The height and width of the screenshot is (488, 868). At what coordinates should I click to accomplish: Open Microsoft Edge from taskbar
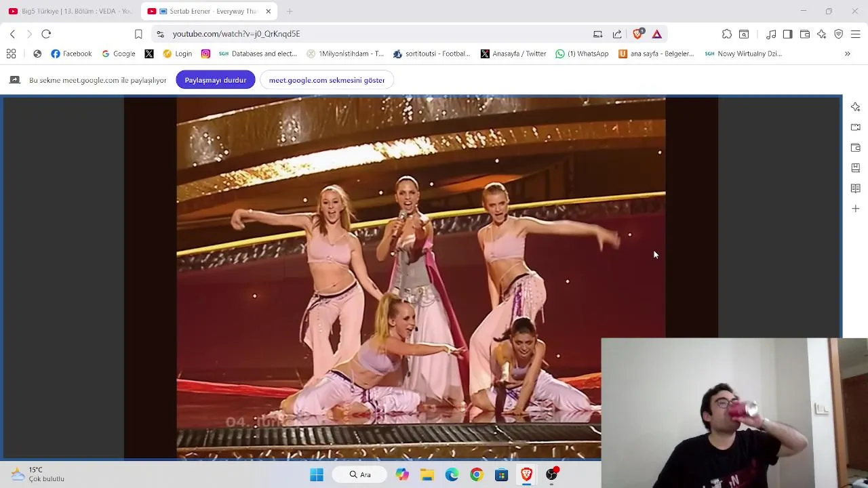coord(452,474)
